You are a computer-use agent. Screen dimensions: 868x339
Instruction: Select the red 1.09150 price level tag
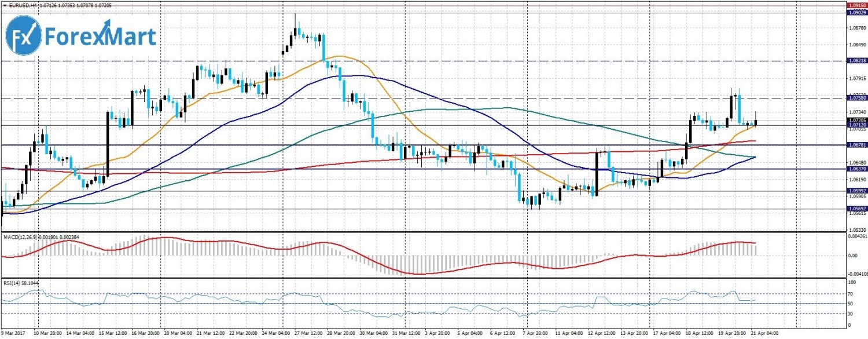pyautogui.click(x=856, y=5)
